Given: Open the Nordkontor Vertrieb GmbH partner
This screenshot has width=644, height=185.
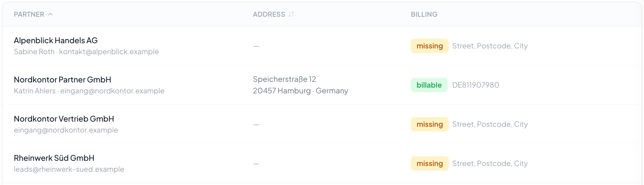Looking at the screenshot, I should (64, 119).
